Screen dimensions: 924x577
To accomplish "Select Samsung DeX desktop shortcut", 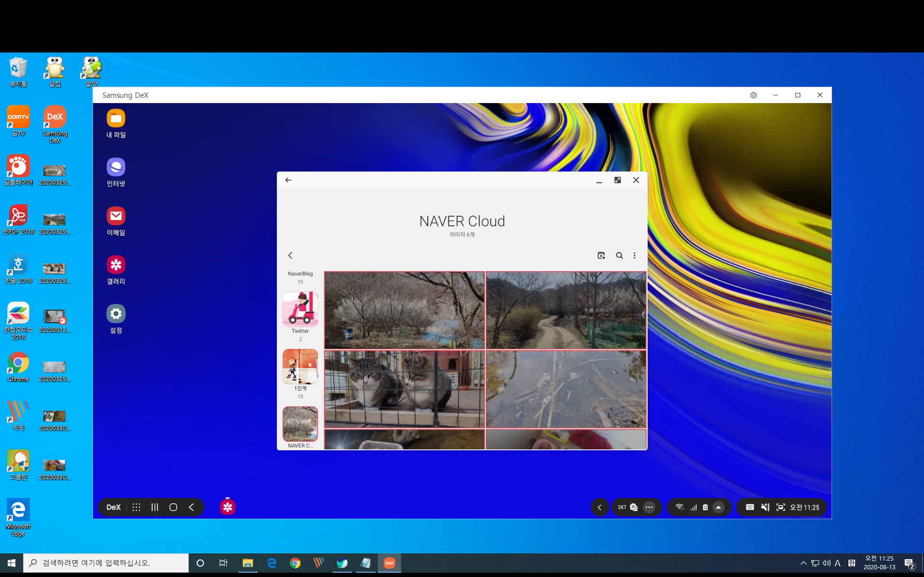I will [55, 124].
